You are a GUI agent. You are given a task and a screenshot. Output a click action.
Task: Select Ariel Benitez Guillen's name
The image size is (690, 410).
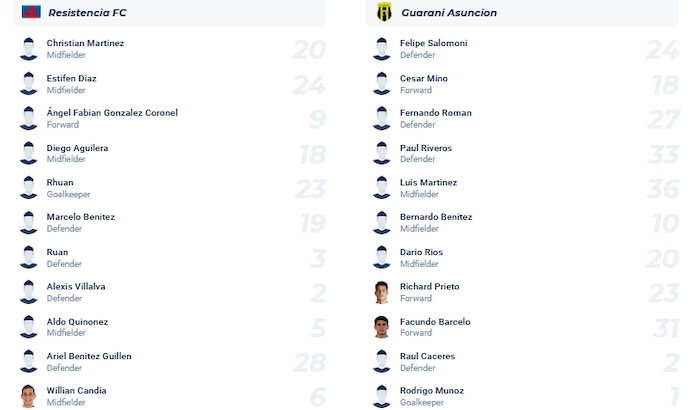(89, 356)
